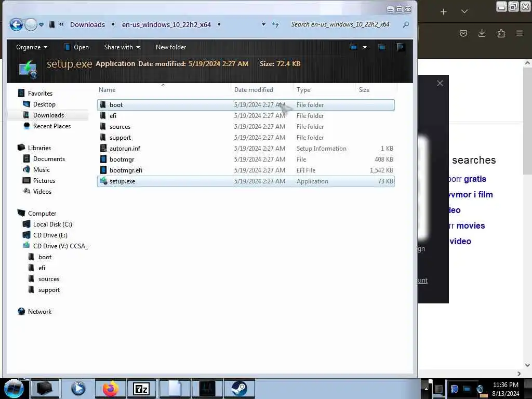Open the Firefox downloads icon
The width and height of the screenshot is (532, 399).
pyautogui.click(x=482, y=33)
